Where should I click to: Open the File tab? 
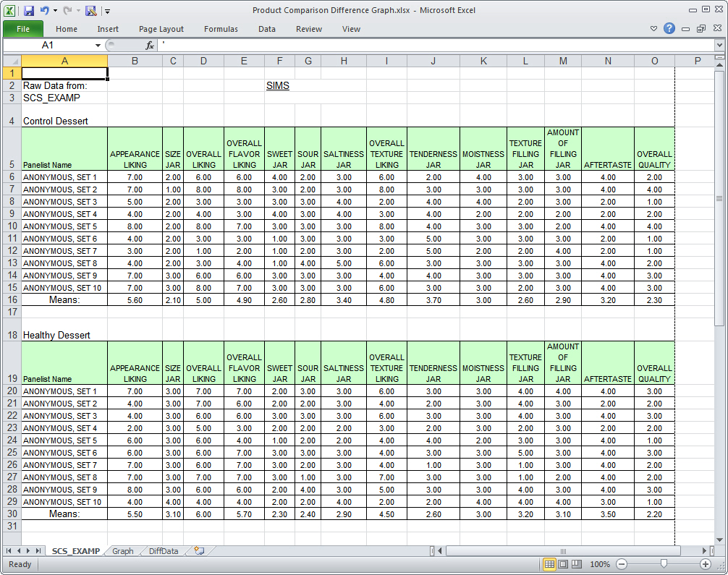[x=23, y=29]
